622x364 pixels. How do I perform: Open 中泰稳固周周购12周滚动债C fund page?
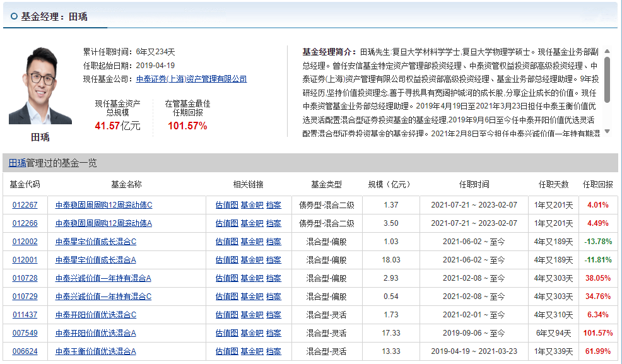104,205
